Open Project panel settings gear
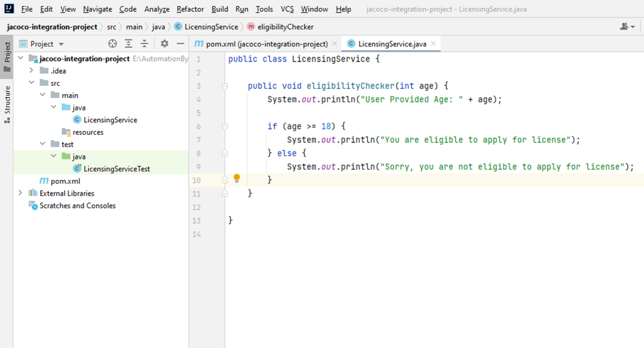644x348 pixels. point(164,44)
